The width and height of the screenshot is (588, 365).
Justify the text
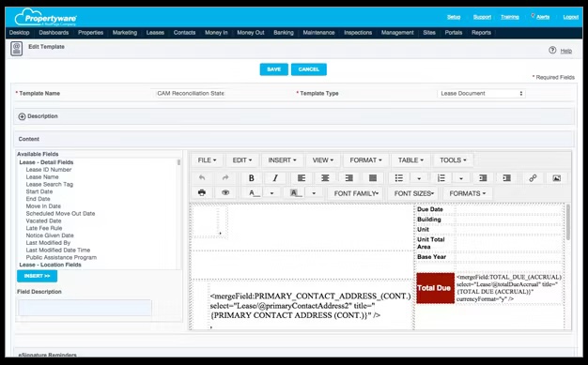click(373, 178)
